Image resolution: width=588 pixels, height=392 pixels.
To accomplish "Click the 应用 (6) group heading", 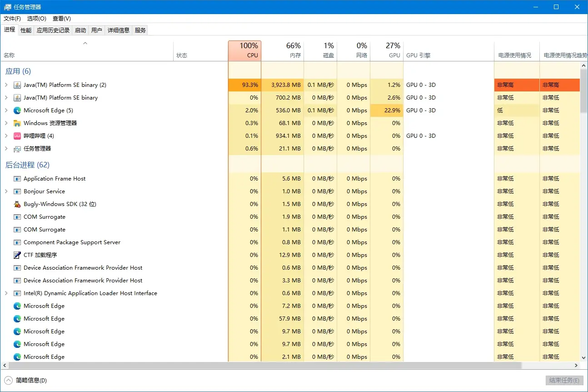I will 18,71.
